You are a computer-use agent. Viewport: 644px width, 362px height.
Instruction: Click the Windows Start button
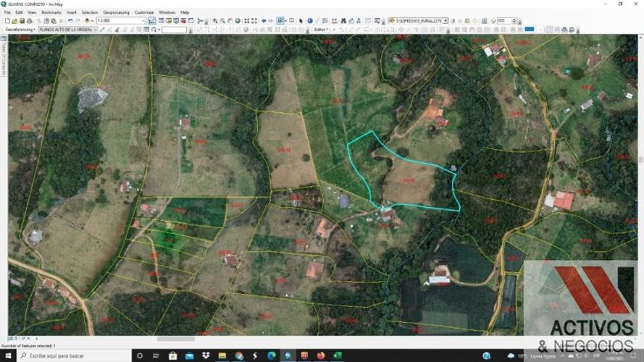coord(8,355)
